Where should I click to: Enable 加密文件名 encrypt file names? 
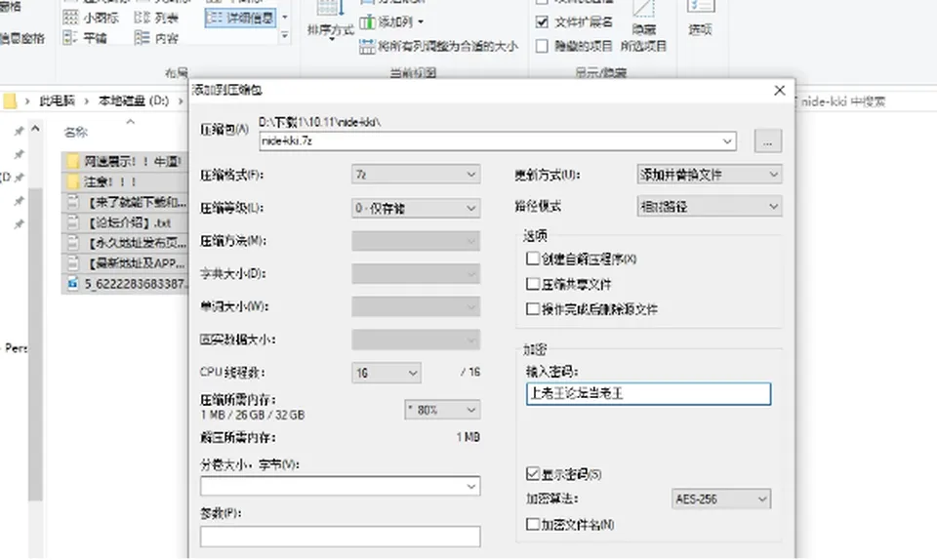click(x=533, y=524)
